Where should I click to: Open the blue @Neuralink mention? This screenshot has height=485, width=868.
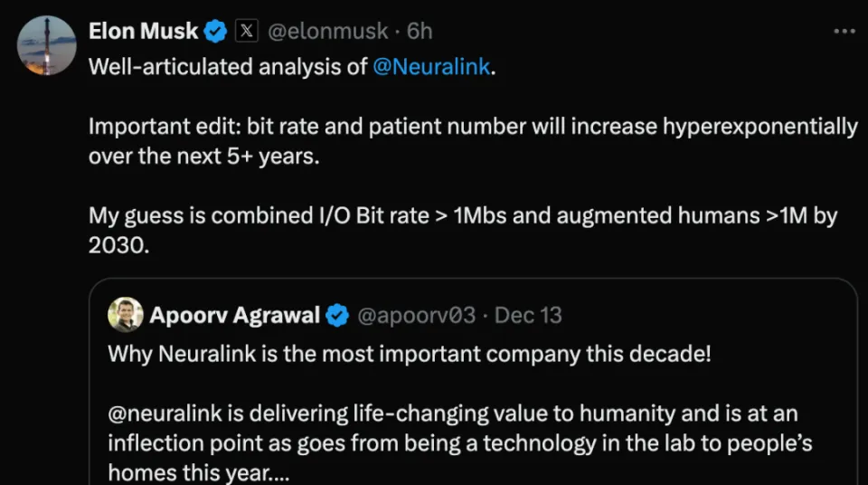click(x=430, y=68)
